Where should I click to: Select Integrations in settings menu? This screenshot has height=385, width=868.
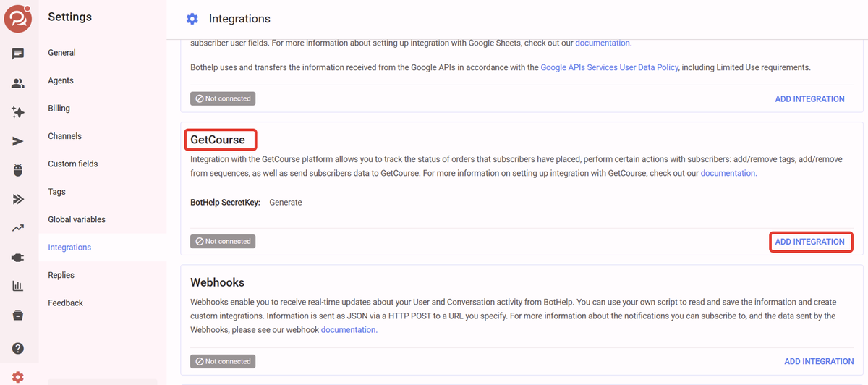pyautogui.click(x=69, y=247)
